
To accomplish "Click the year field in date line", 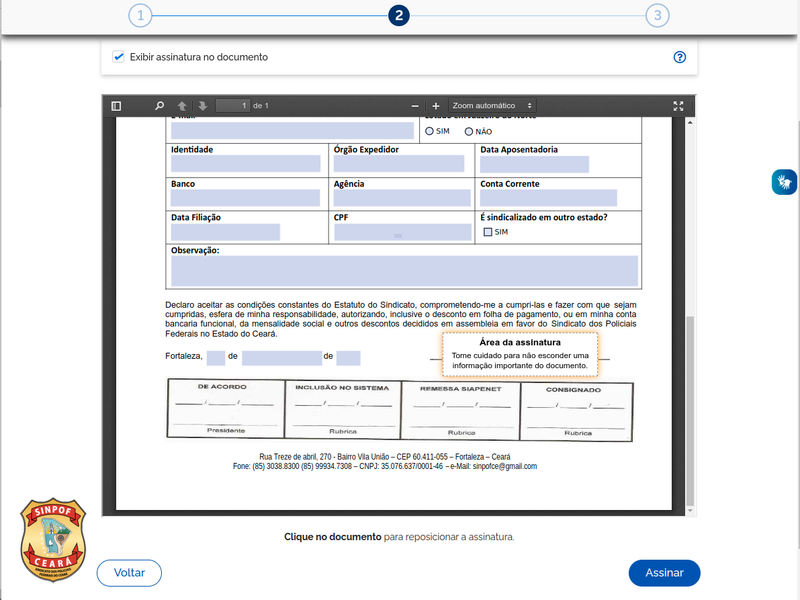I will [x=348, y=358].
